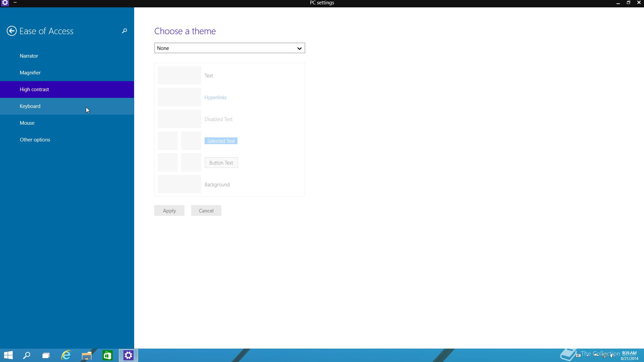
Task: Click the Action Center flag icon
Action: coord(596,355)
